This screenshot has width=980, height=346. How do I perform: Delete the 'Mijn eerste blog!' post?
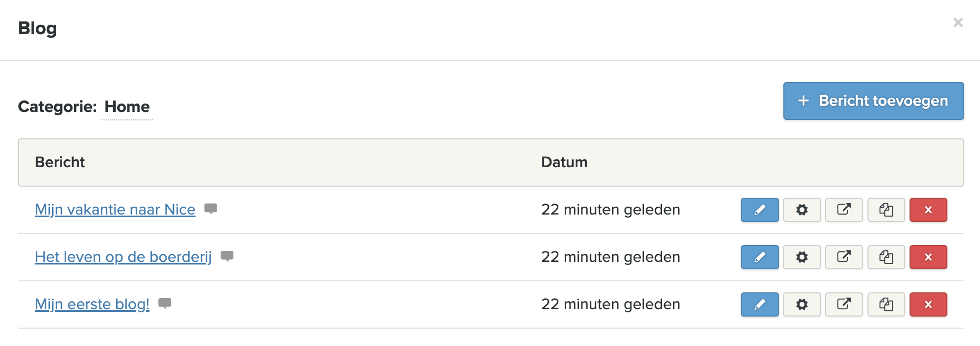click(928, 304)
